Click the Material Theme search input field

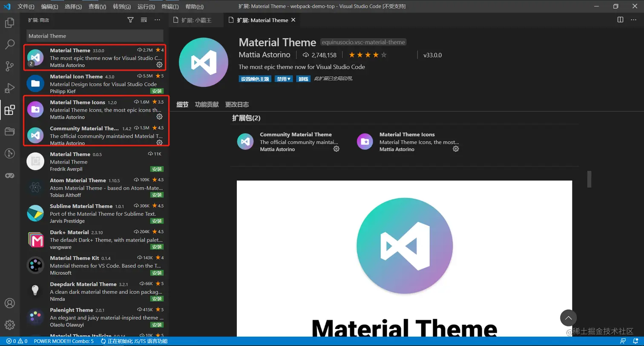[x=95, y=36]
